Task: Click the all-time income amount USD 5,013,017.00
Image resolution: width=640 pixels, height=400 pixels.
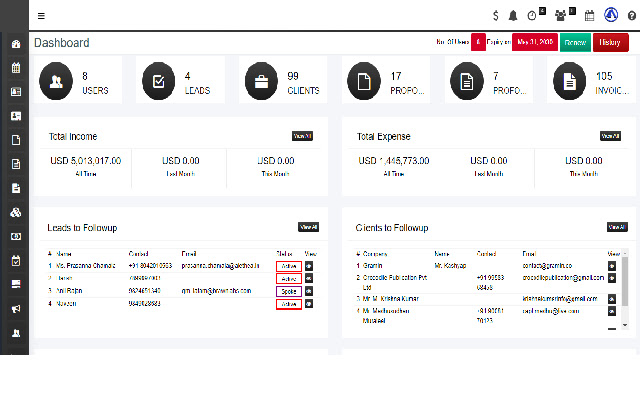Action: pos(86,161)
